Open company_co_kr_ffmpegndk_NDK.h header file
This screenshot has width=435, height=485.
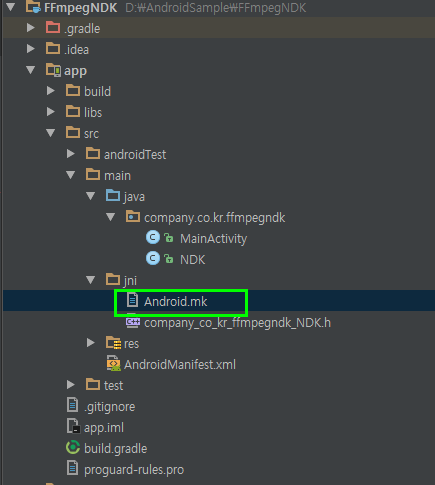click(238, 323)
